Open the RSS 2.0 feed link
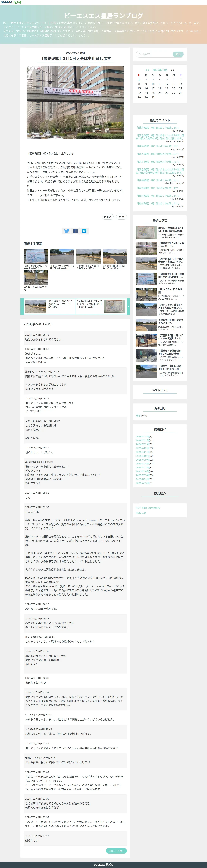Viewport: 207px width, 868px height. pos(141,513)
